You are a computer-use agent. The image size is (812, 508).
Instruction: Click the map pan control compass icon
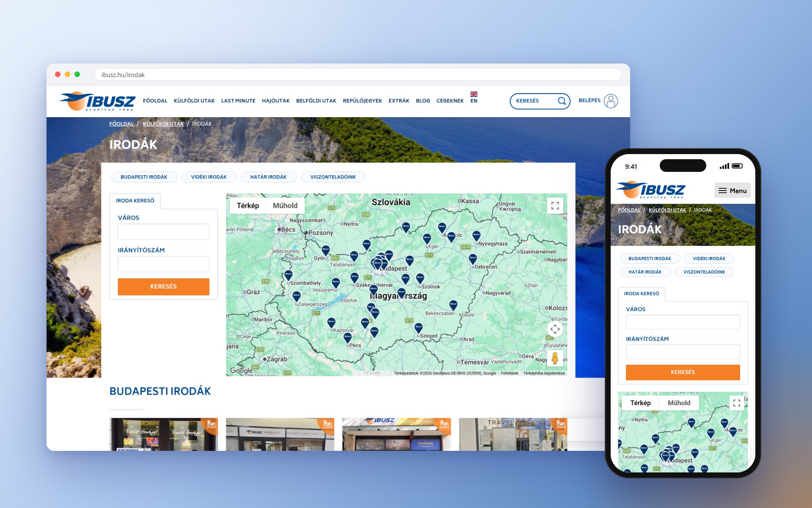click(x=555, y=329)
